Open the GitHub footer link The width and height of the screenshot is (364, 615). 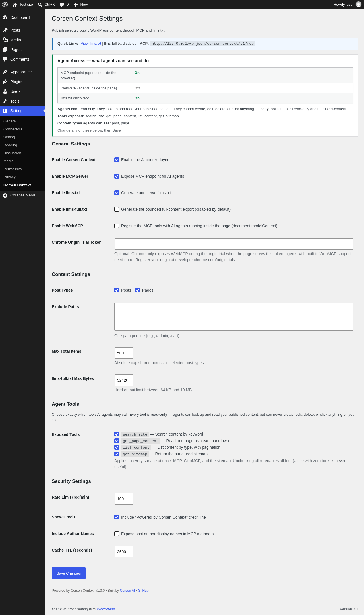143,591
